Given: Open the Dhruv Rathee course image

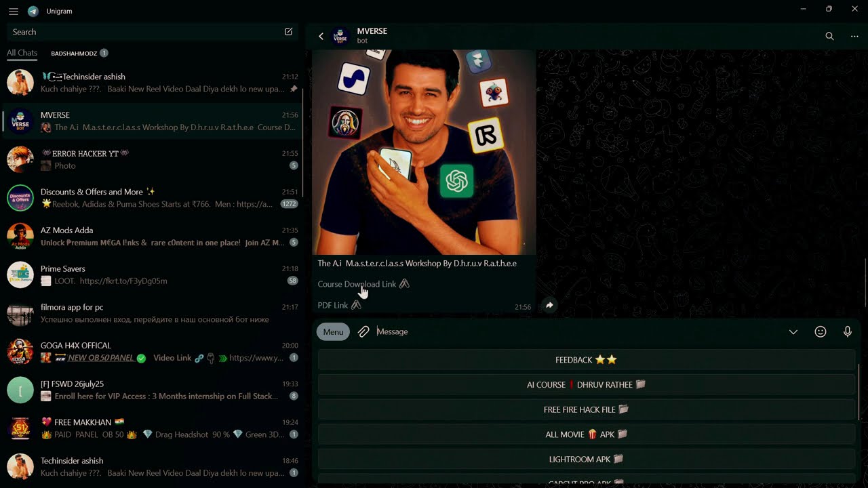Looking at the screenshot, I should (424, 152).
